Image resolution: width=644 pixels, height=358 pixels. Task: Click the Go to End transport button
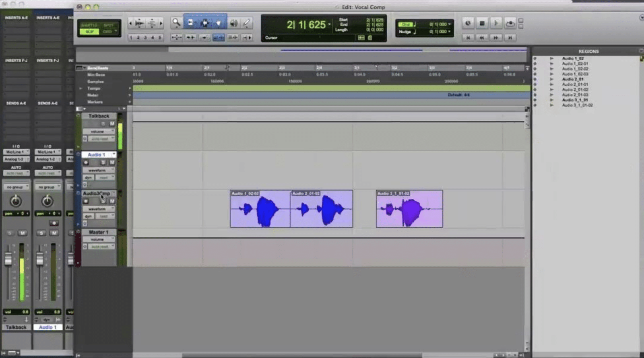[510, 37]
